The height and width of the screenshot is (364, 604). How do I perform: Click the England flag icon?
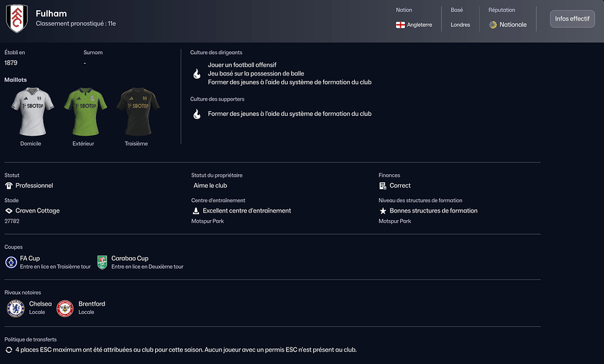pyautogui.click(x=400, y=25)
